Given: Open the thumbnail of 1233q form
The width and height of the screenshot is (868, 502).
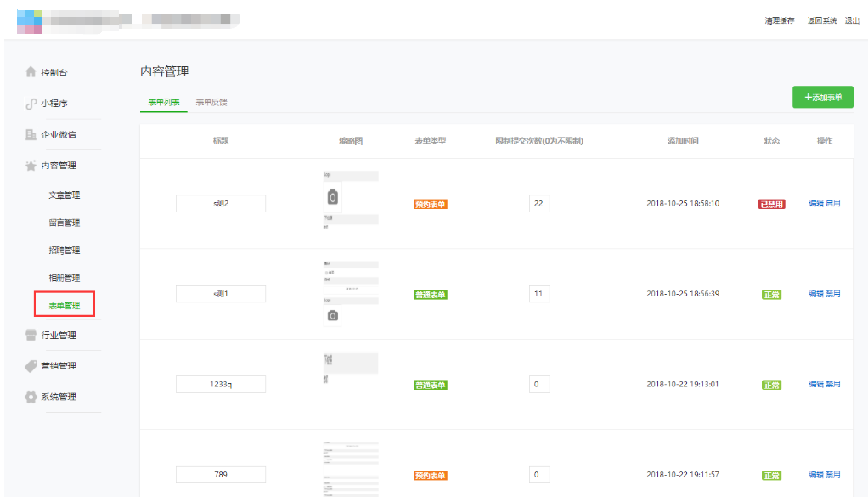Looking at the screenshot, I should click(351, 368).
